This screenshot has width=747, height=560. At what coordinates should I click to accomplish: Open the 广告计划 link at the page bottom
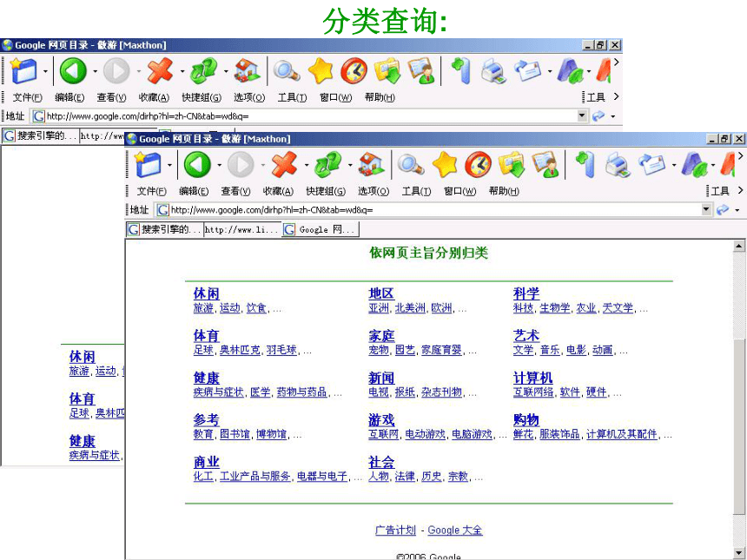395,530
